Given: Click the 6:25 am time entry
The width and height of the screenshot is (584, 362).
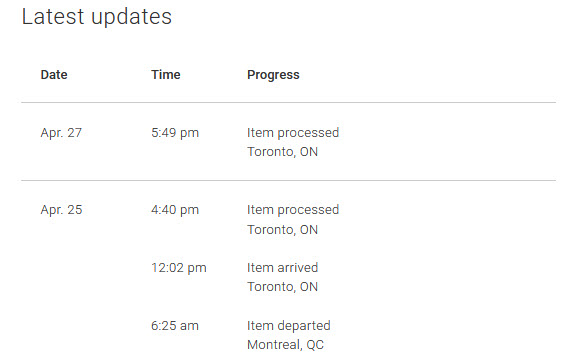Looking at the screenshot, I should [x=175, y=326].
